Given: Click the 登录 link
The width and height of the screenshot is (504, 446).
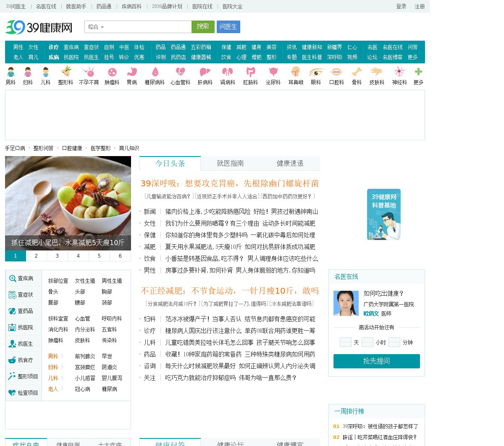Looking at the screenshot, I should point(401,6).
